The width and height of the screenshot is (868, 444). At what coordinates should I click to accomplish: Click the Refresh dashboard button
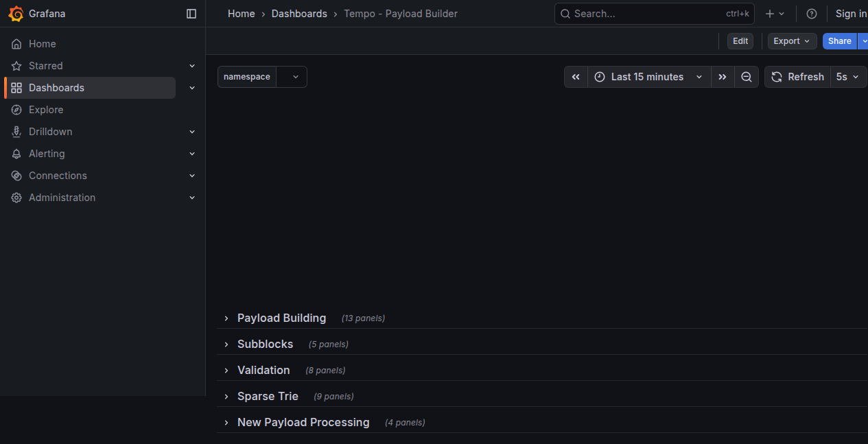point(797,77)
